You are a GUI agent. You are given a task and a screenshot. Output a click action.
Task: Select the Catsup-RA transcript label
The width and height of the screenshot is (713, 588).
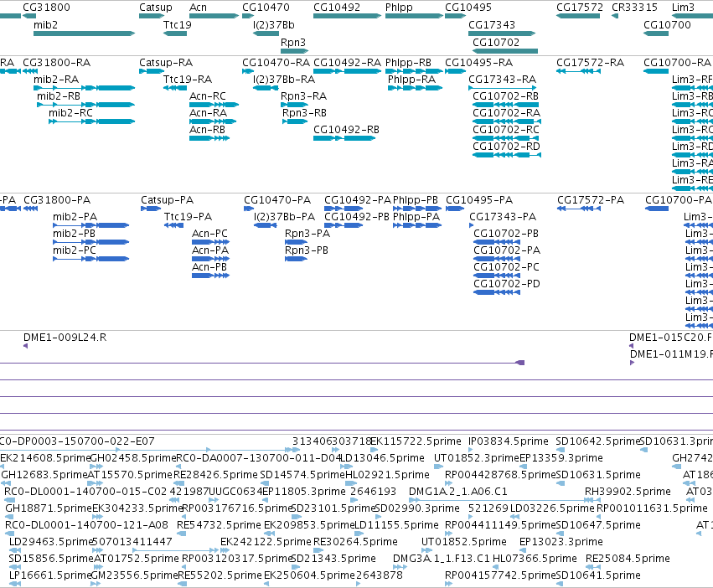[166, 62]
